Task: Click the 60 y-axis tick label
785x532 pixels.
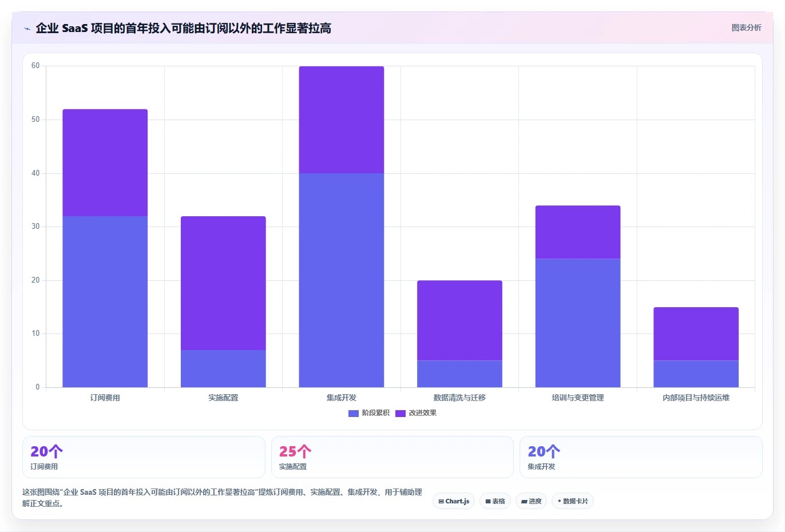Action: pyautogui.click(x=35, y=66)
